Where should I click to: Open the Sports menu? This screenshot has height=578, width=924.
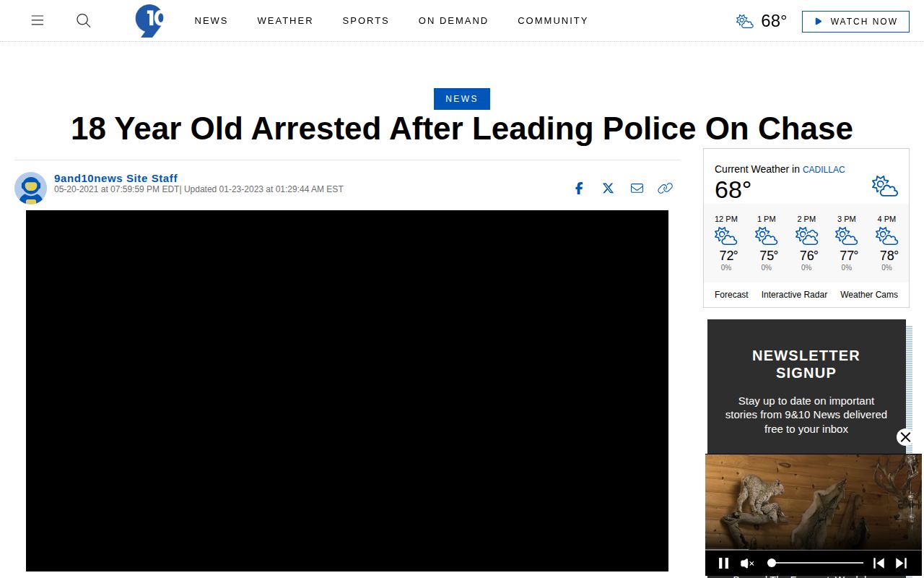pyautogui.click(x=365, y=21)
